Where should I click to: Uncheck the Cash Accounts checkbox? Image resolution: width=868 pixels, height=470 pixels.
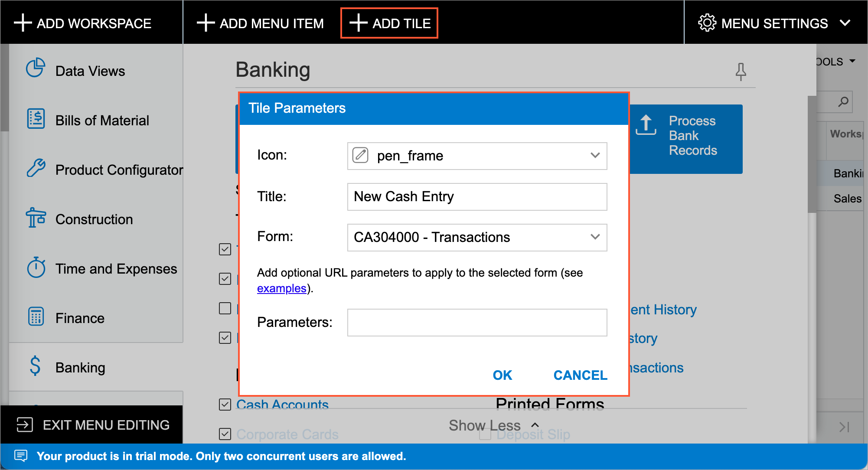click(225, 405)
